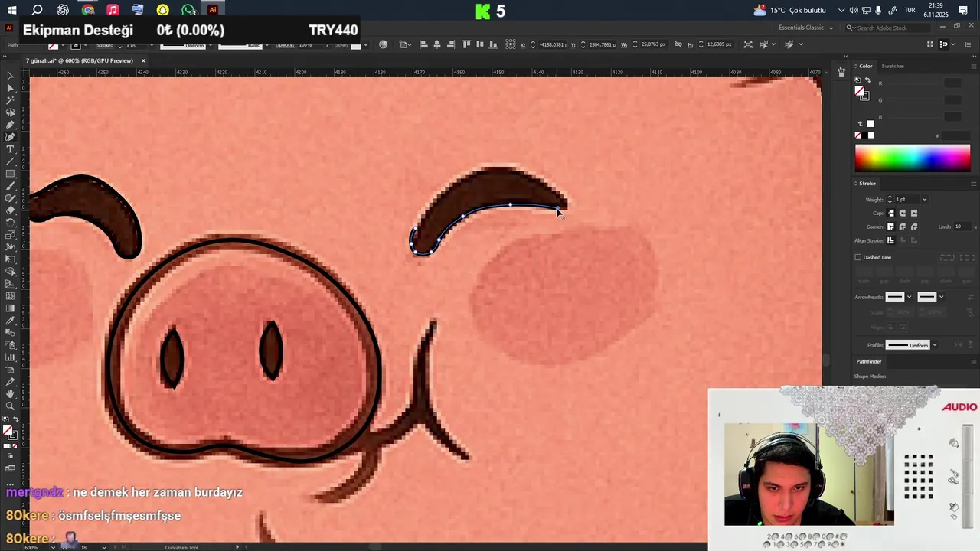Viewport: 980px width, 551px height.
Task: Select the Hand tool
Action: (x=10, y=393)
